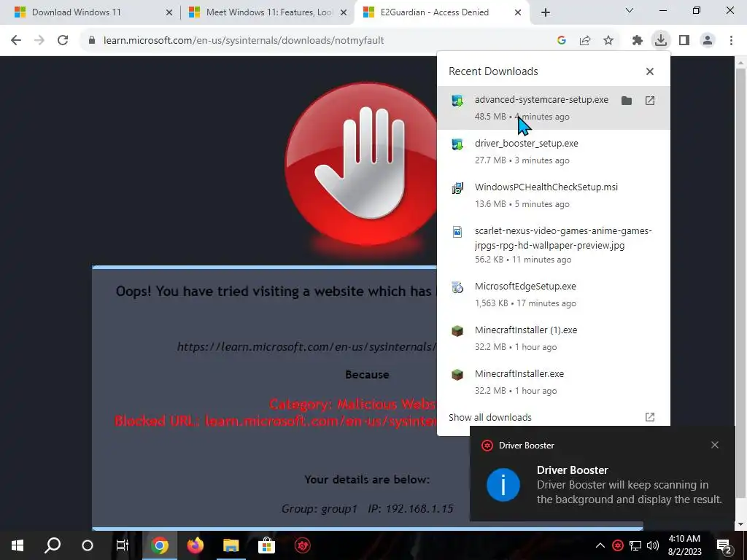Share this page icon
This screenshot has height=560, width=747.
(x=585, y=41)
